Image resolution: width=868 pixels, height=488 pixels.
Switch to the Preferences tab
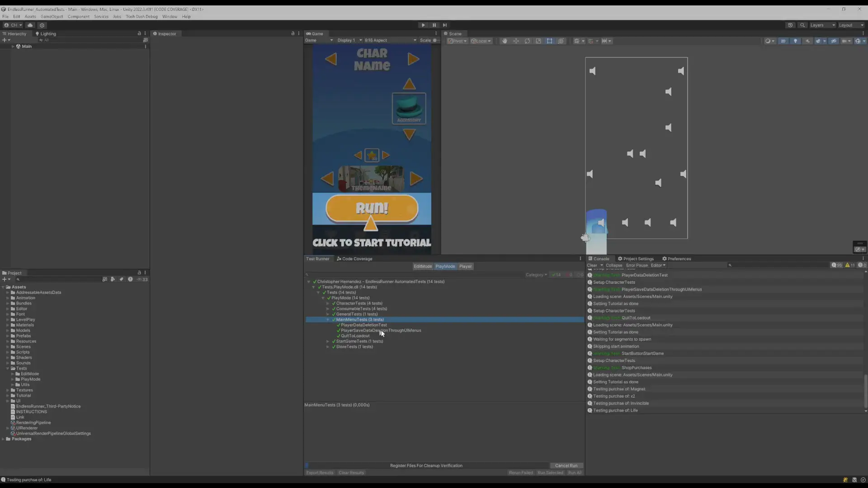(676, 259)
